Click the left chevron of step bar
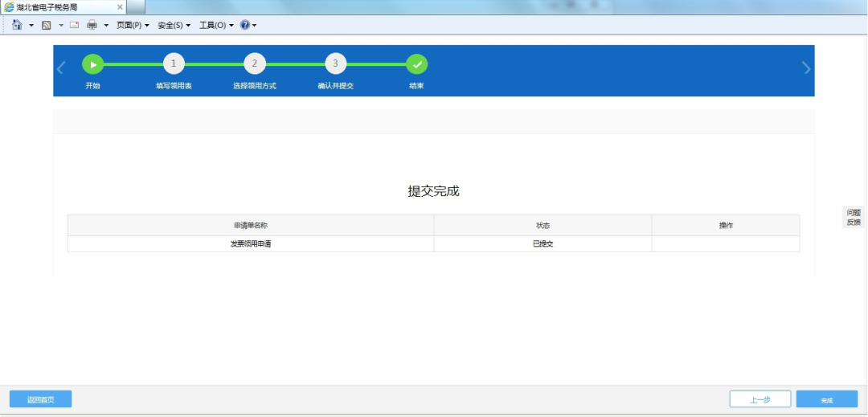Screen dimensions: 868x417 pyautogui.click(x=61, y=68)
